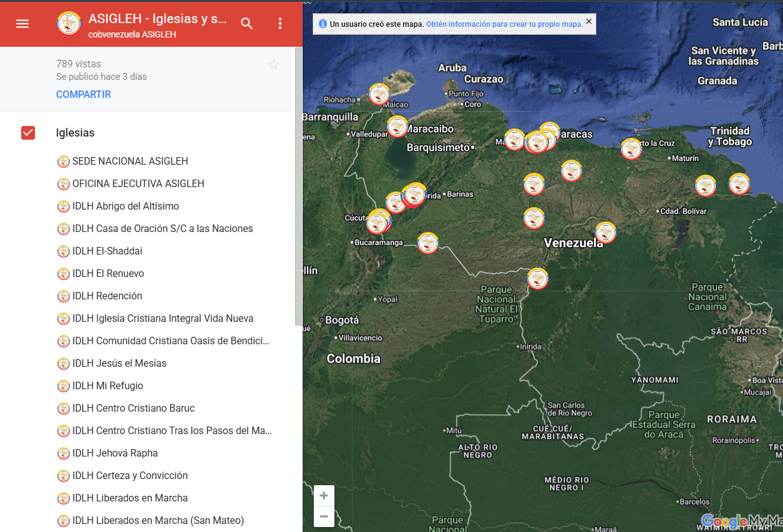Zoom in on the map
Image resolution: width=783 pixels, height=532 pixels.
(x=324, y=496)
